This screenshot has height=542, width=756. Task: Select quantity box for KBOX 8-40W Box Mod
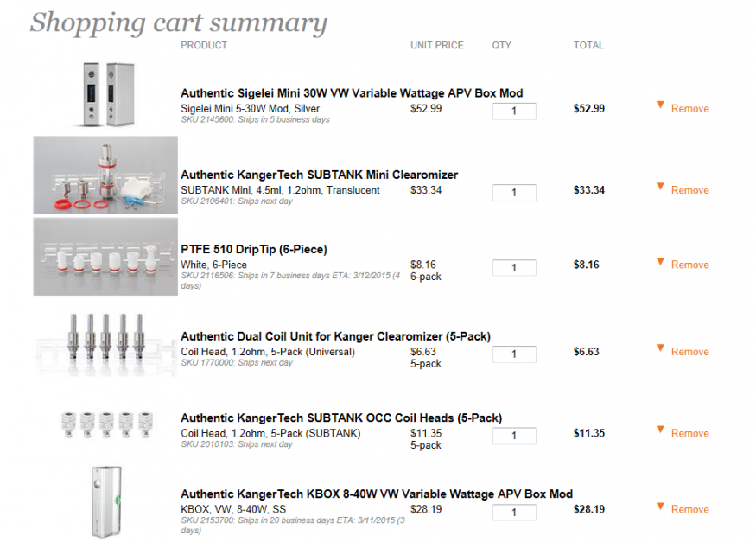[x=514, y=513]
